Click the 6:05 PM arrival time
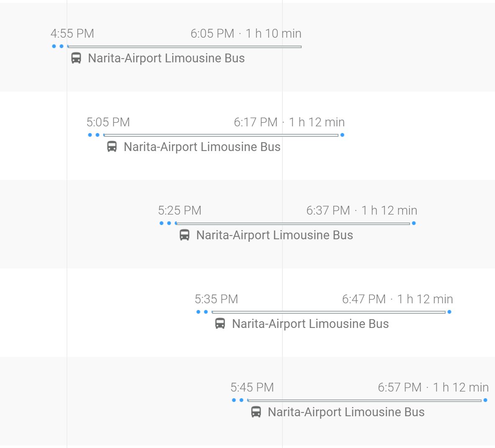 pos(213,33)
